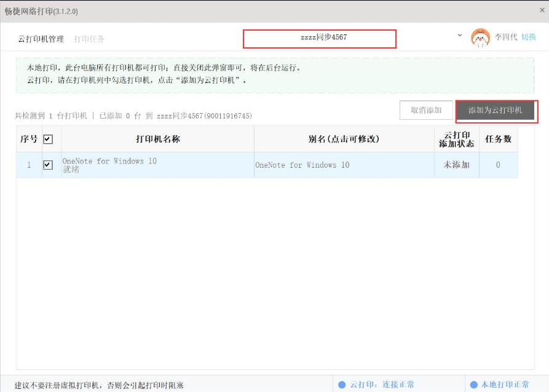Click the 未添加 status cell
This screenshot has width=549, height=392.
pyautogui.click(x=457, y=165)
